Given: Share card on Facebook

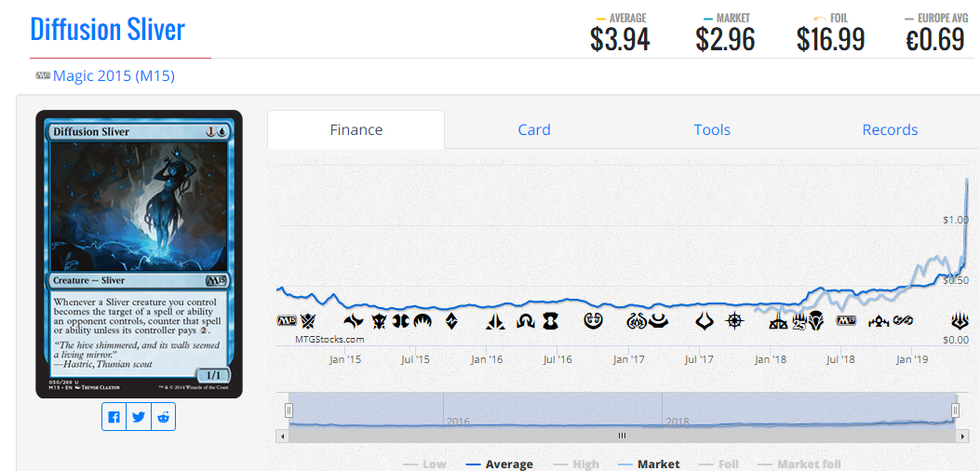Looking at the screenshot, I should 114,417.
